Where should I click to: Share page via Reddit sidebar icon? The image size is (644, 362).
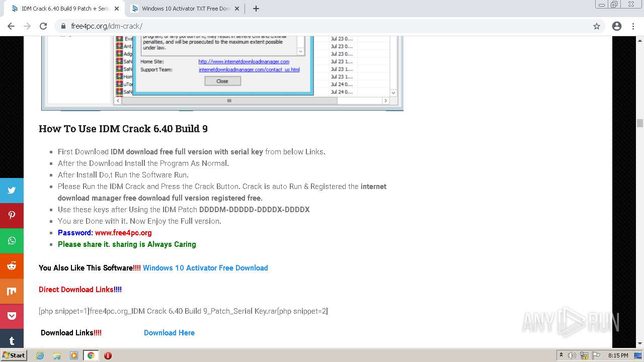(12, 266)
